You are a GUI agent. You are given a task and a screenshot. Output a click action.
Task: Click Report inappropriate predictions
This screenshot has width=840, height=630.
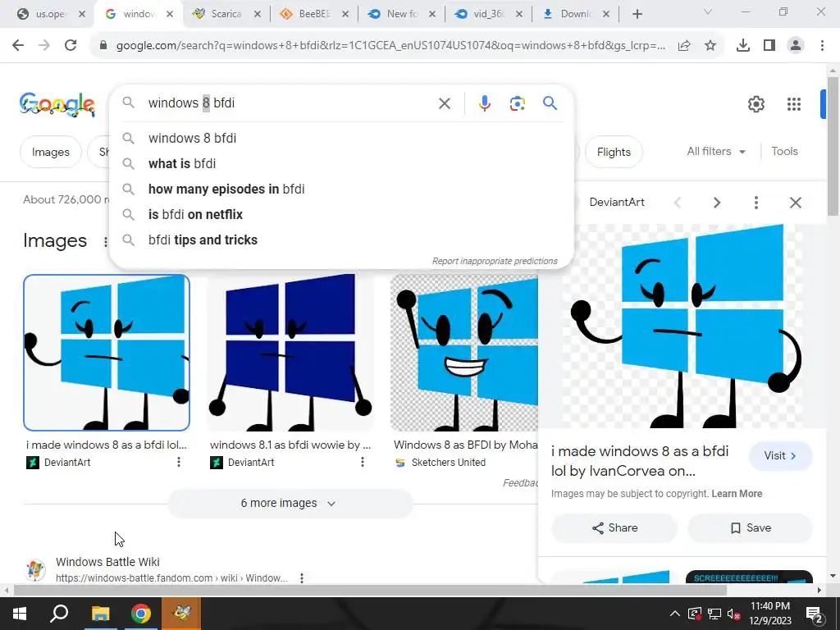pyautogui.click(x=495, y=261)
